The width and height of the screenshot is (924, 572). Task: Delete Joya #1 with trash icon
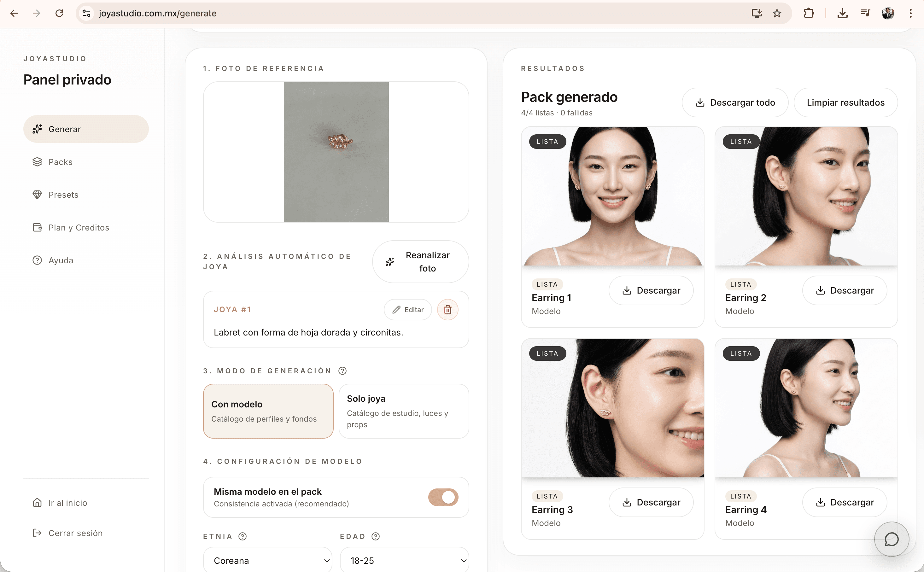tap(447, 310)
